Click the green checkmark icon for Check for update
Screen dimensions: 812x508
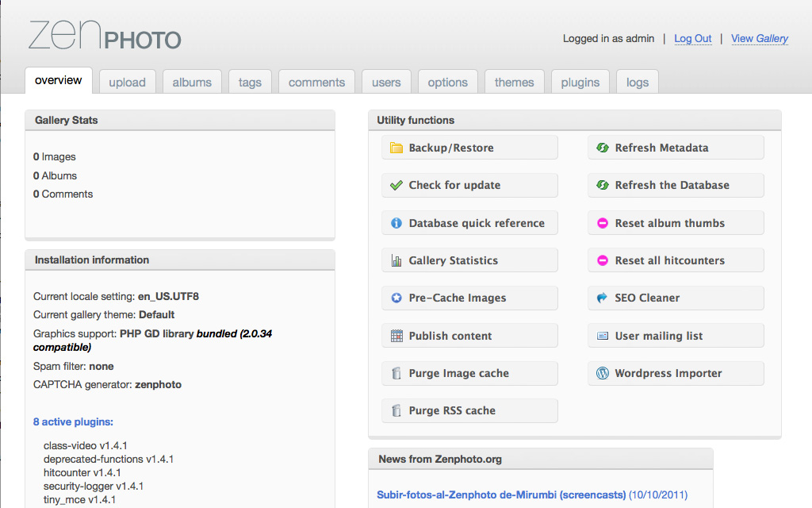point(396,185)
